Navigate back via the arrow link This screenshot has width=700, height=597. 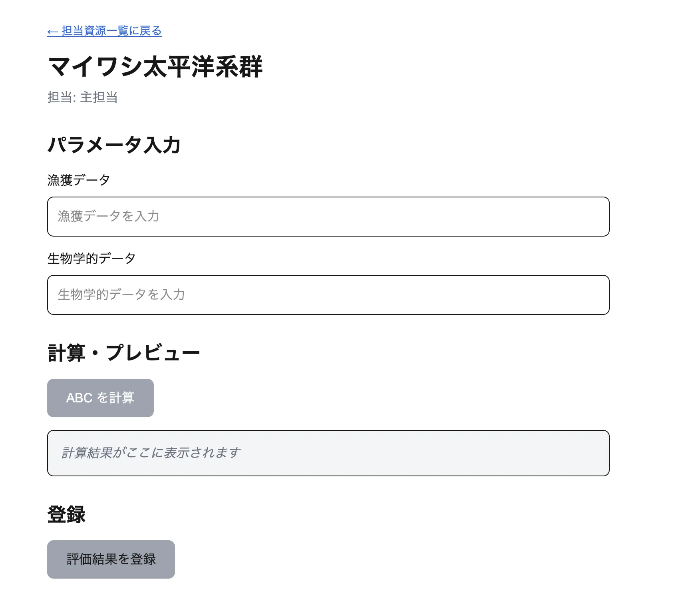click(105, 30)
